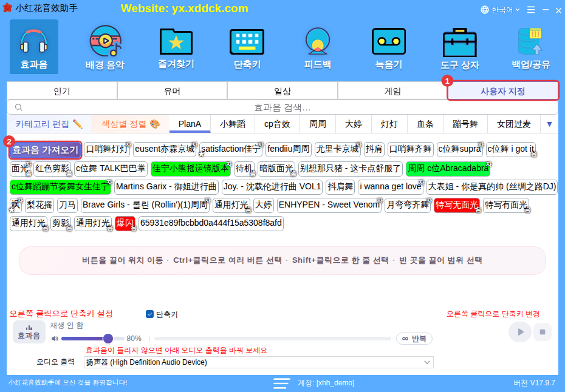Switch to the 인기 tab
Image resolution: width=565 pixels, height=392 pixels.
click(61, 91)
